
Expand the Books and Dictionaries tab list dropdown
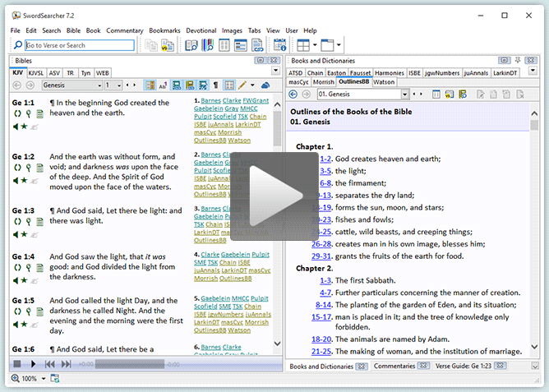point(533,71)
